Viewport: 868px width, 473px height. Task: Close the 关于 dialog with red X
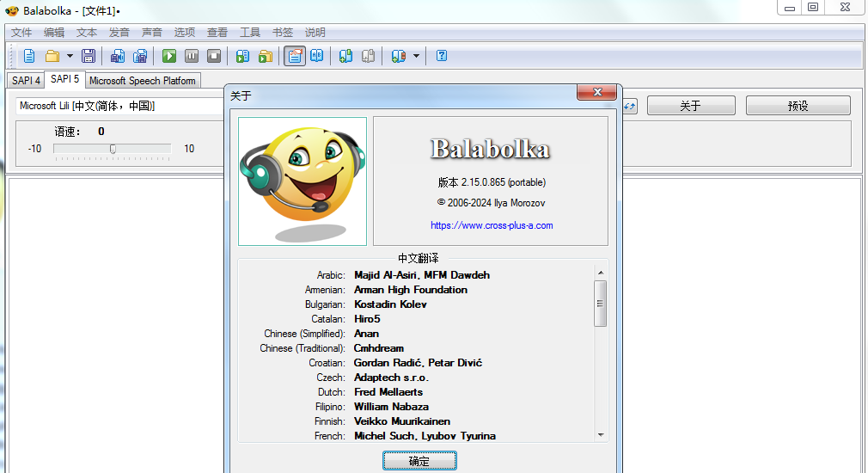(596, 92)
